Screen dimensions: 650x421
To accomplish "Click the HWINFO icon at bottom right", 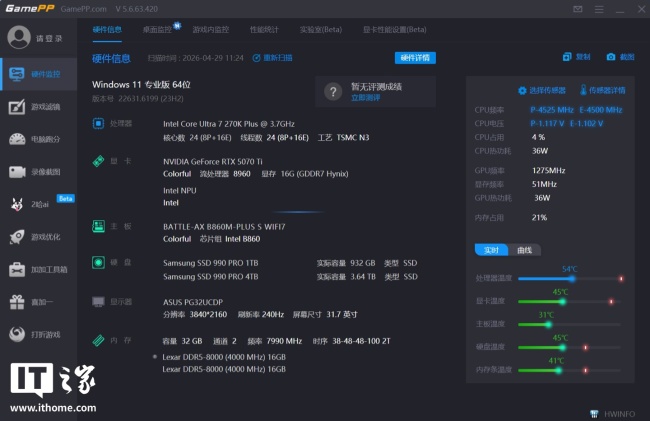I will (x=594, y=414).
